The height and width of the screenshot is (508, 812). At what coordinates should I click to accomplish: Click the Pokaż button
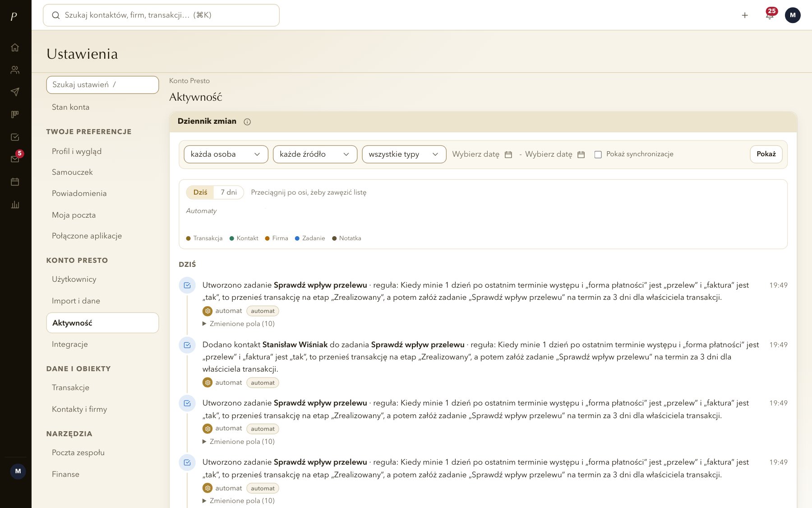click(x=766, y=154)
